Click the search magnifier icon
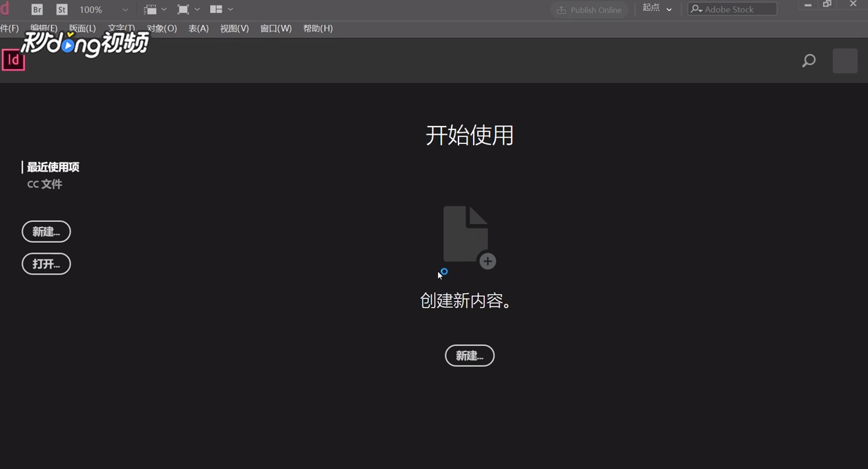868x469 pixels. 809,61
